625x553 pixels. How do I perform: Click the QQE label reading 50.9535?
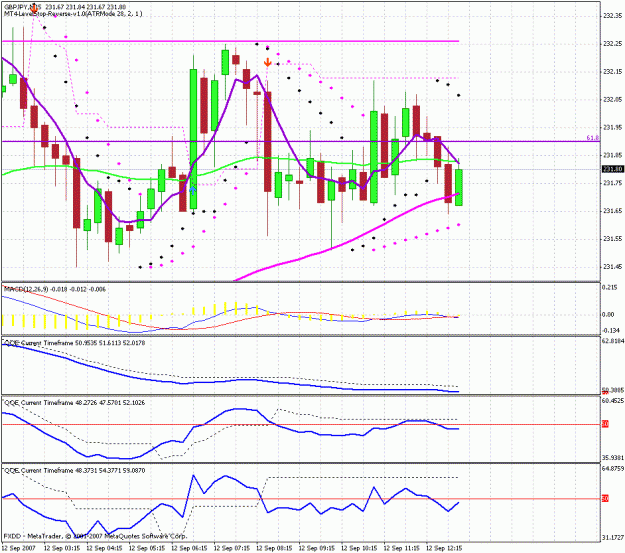pyautogui.click(x=75, y=343)
